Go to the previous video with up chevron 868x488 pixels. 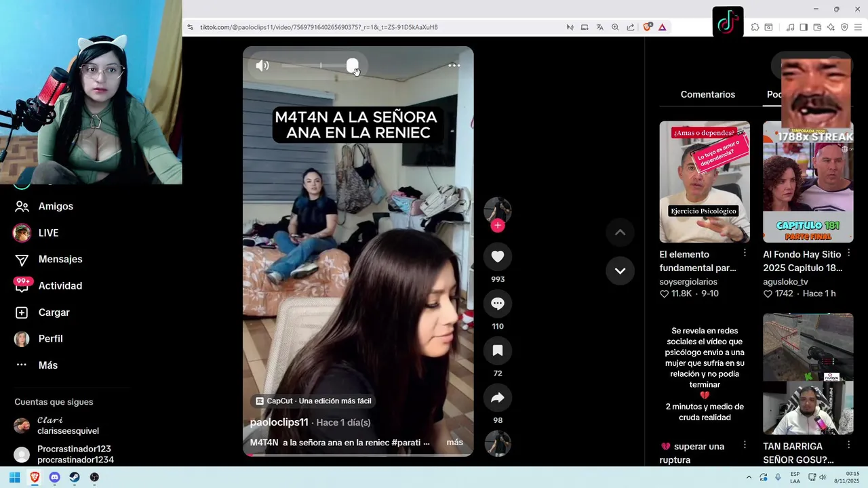(620, 232)
